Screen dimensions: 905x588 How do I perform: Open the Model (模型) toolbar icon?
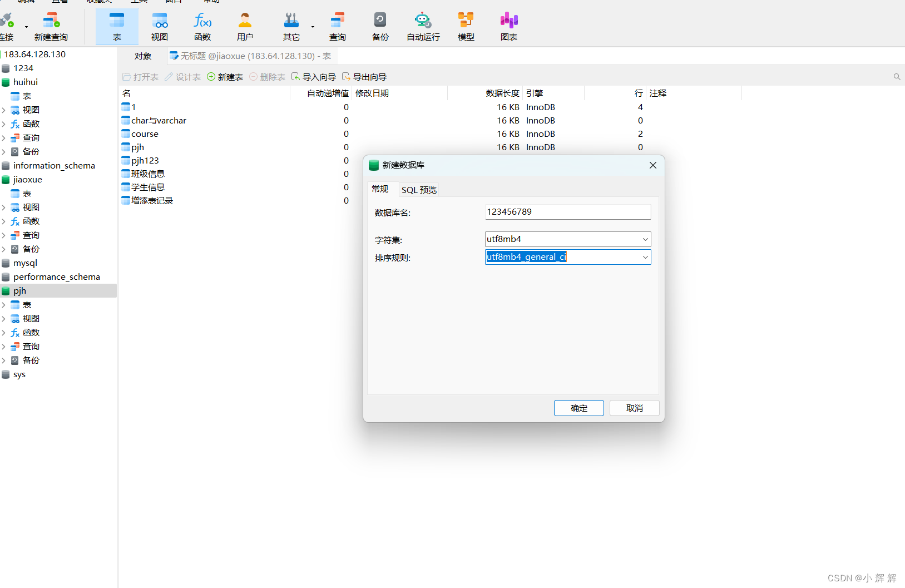tap(466, 26)
